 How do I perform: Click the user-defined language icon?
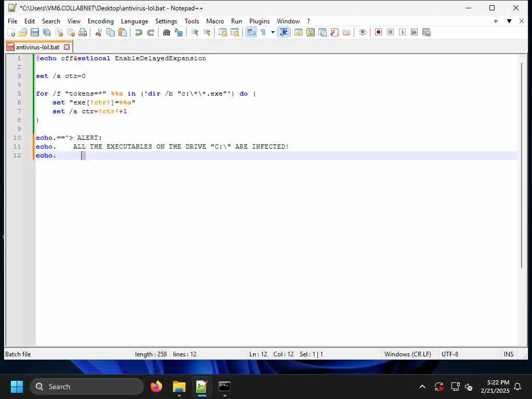coord(299,33)
